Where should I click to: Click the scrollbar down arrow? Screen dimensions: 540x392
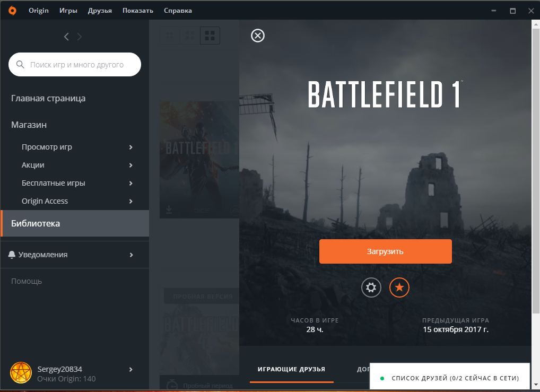(536, 385)
